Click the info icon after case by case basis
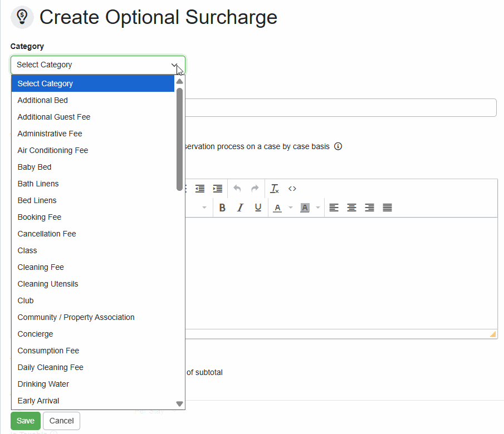 [x=338, y=146]
